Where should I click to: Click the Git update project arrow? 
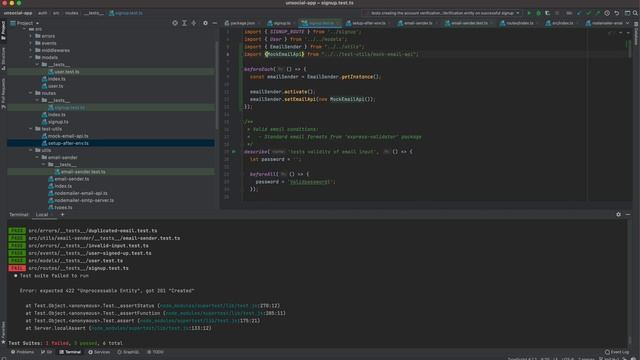(579, 13)
